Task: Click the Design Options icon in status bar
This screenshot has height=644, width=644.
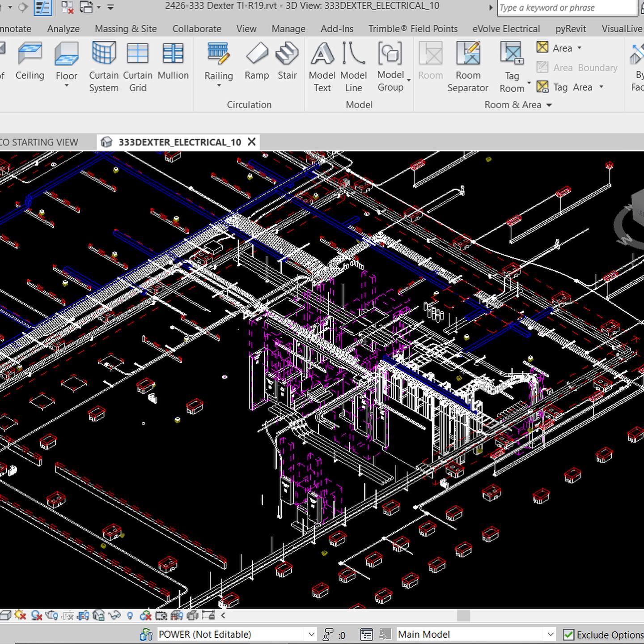Action: (x=366, y=634)
